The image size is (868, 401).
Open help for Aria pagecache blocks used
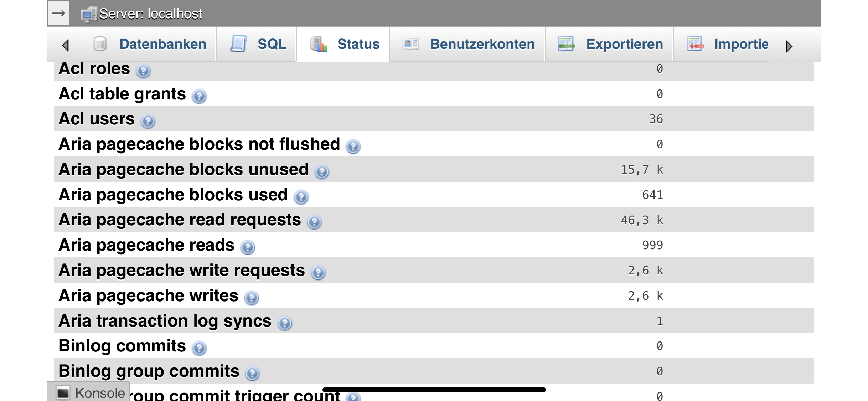301,197
